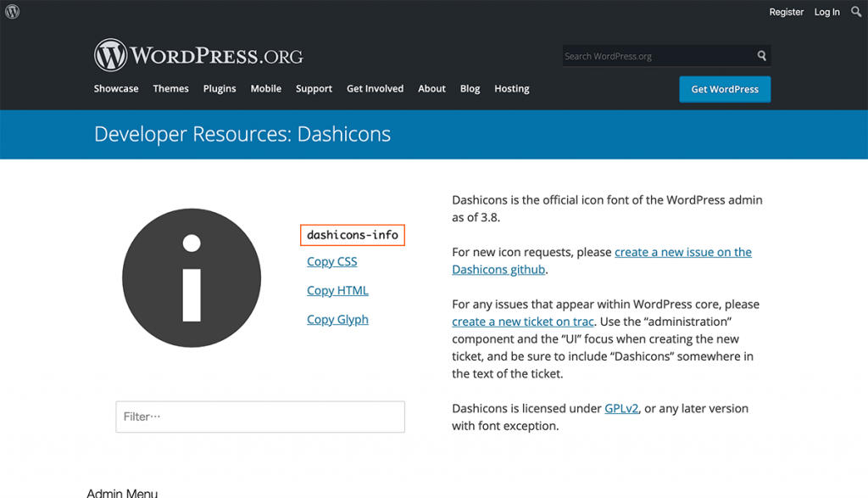868x498 pixels.
Task: Click inside the Filter input field
Action: click(x=259, y=417)
